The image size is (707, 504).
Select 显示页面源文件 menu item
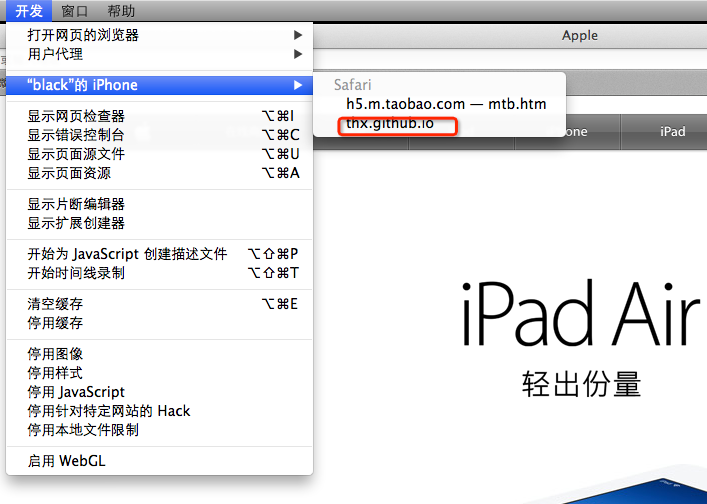(x=159, y=154)
